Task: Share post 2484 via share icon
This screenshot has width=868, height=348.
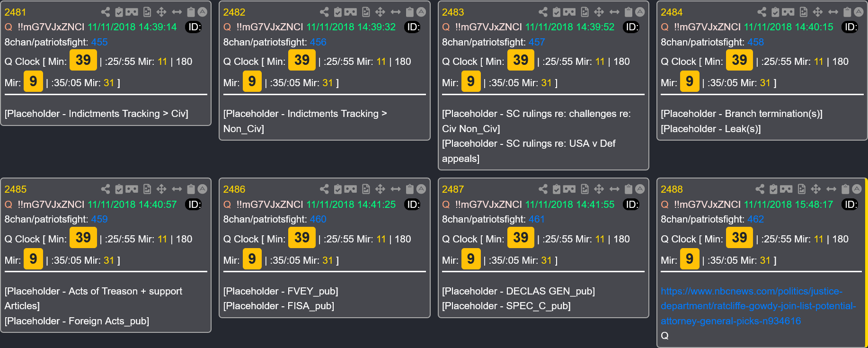Action: (x=762, y=12)
